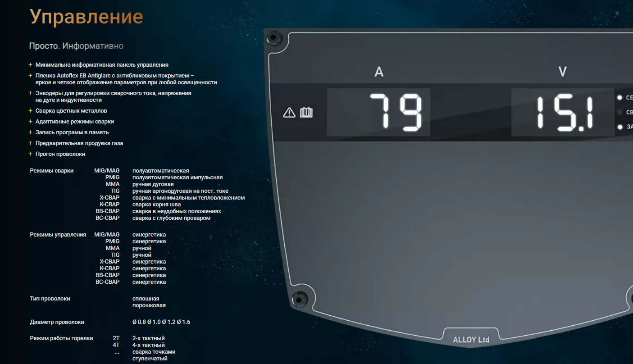Image resolution: width=633 pixels, height=364 pixels.
Task: Click plus icon beside 'Запись программ в память'
Action: click(31, 132)
